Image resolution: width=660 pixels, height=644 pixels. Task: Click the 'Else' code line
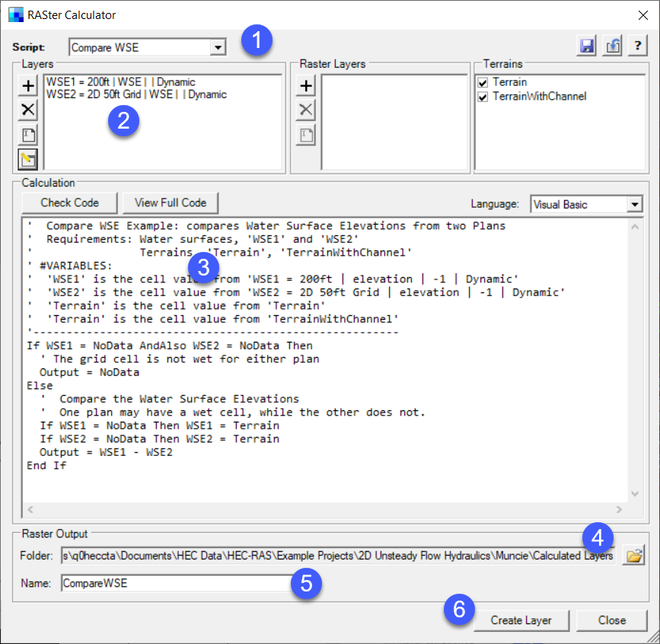coord(40,385)
